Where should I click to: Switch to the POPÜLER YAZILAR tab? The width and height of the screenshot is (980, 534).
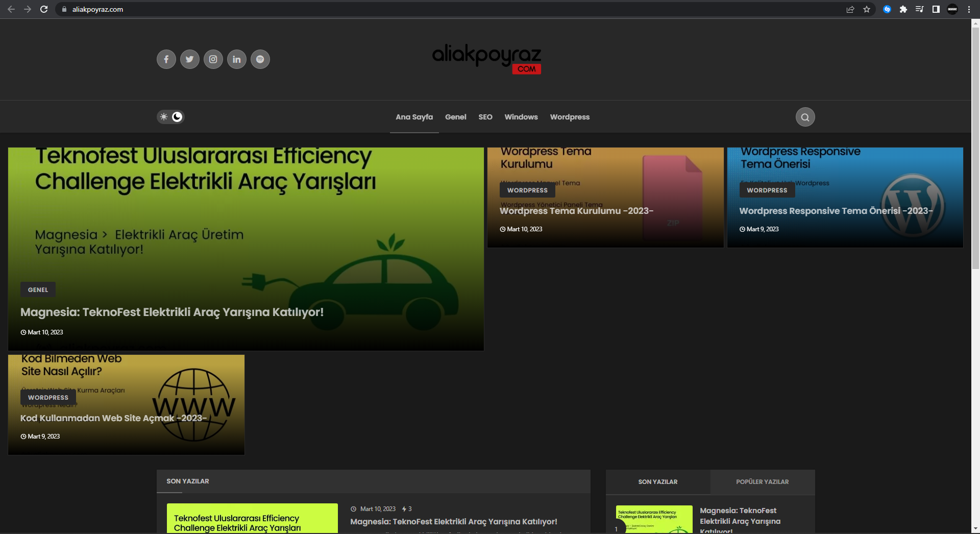763,482
